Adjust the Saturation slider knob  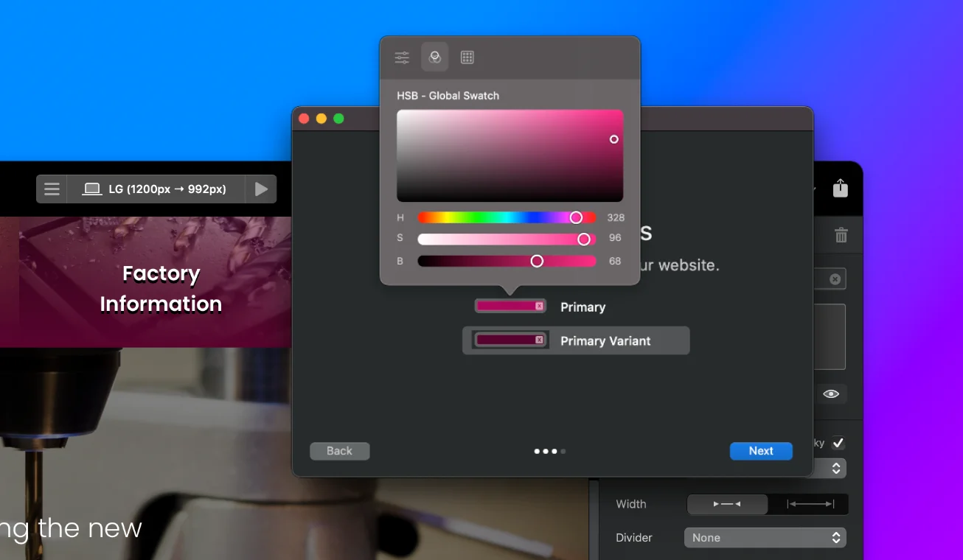tap(584, 239)
